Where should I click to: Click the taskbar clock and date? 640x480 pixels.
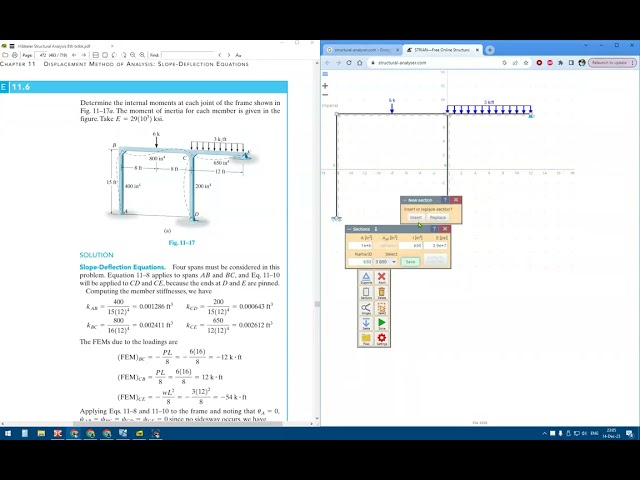click(x=611, y=433)
